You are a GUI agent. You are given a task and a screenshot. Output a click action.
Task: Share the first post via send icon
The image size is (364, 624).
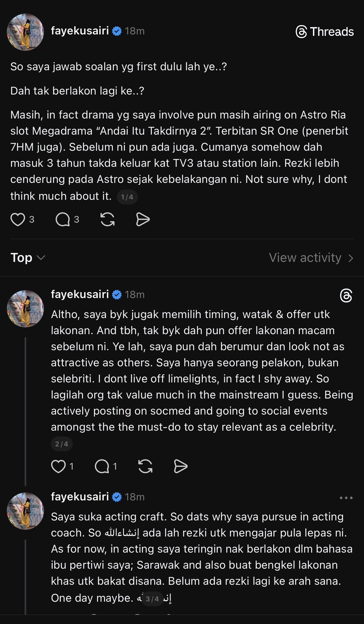(x=143, y=220)
